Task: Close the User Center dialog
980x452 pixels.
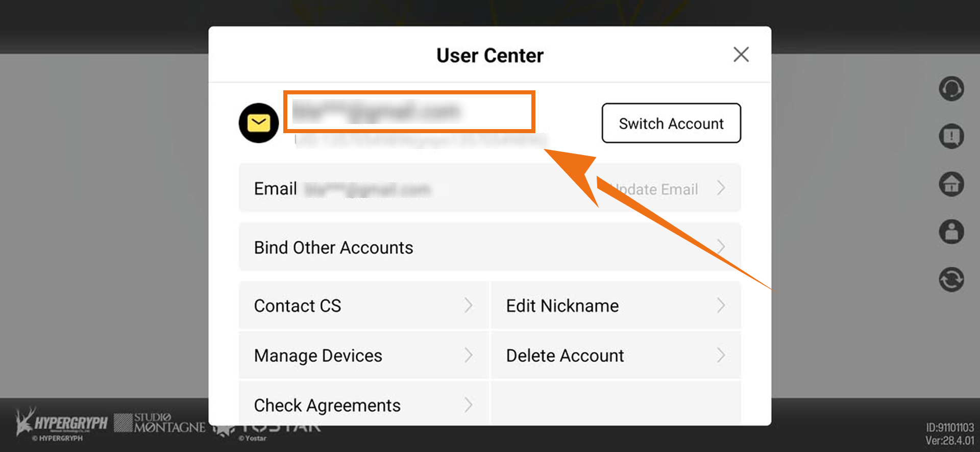Action: coord(741,55)
